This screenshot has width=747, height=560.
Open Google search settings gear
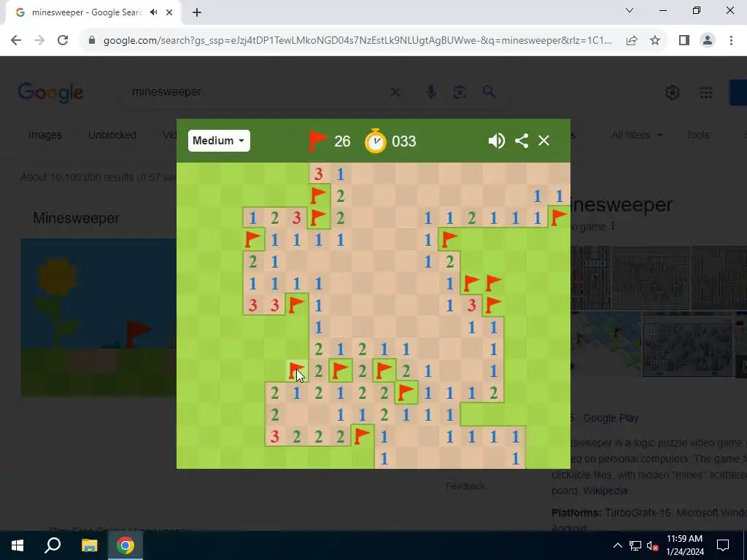tap(672, 93)
